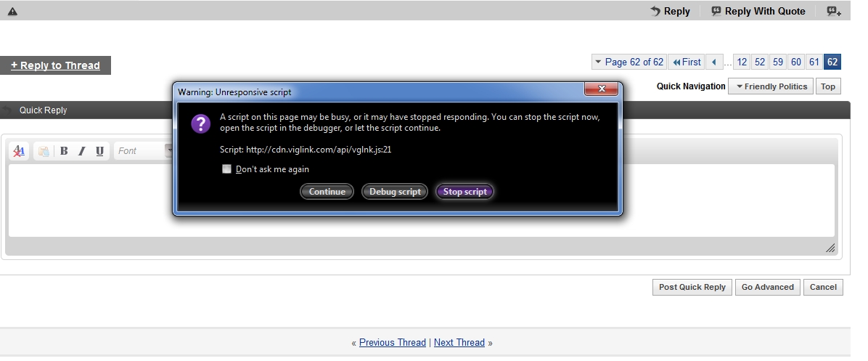868x361 pixels.
Task: Click the Reply With Quote link
Action: 758,11
